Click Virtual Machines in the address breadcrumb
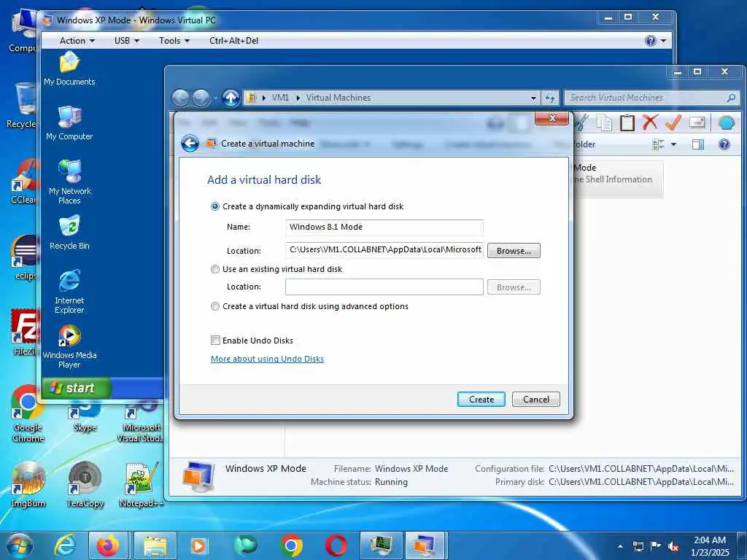Screen dimensions: 747x560 point(338,98)
